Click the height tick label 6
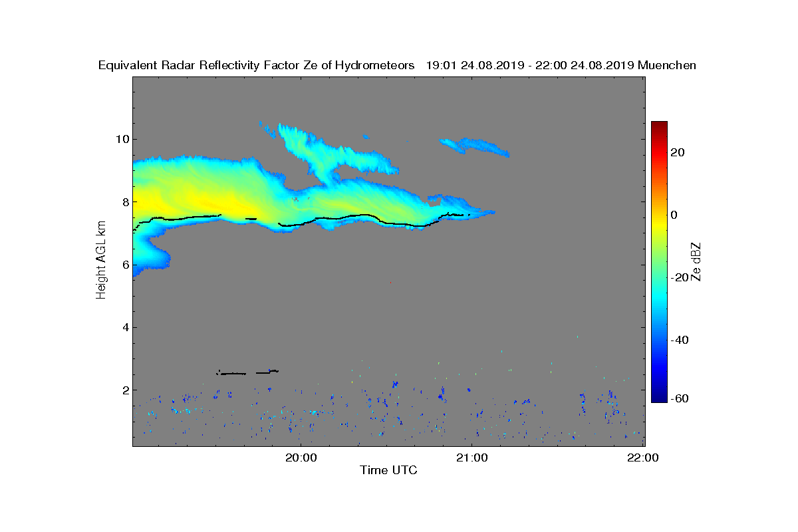The width and height of the screenshot is (798, 532). point(124,265)
